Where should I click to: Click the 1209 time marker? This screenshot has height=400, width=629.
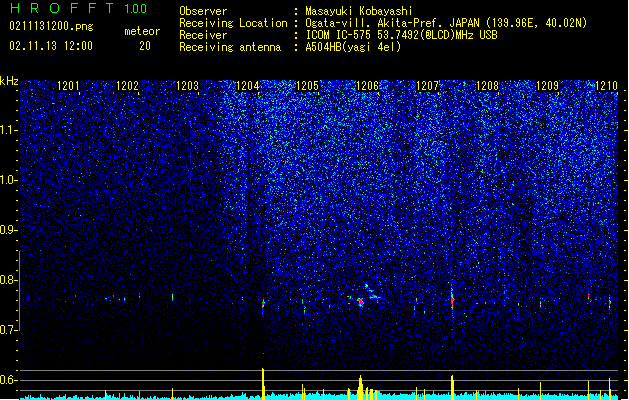(x=548, y=85)
